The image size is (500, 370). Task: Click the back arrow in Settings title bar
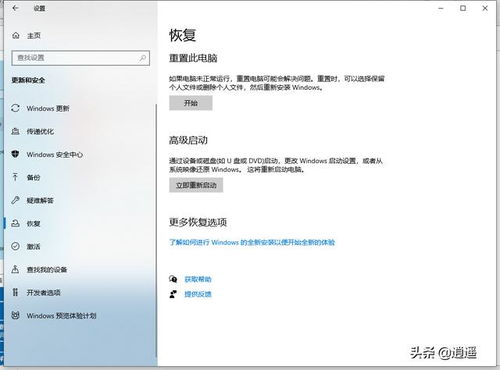tap(15, 8)
